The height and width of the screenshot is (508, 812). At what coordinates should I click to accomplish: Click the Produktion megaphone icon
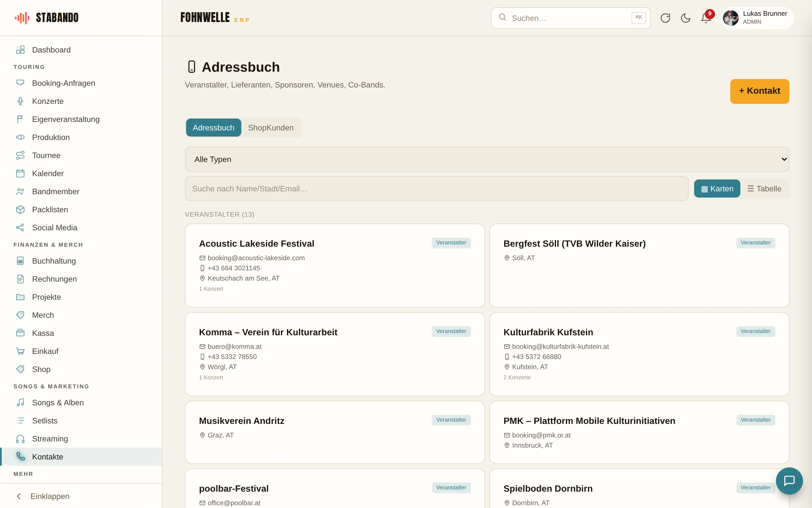20,137
